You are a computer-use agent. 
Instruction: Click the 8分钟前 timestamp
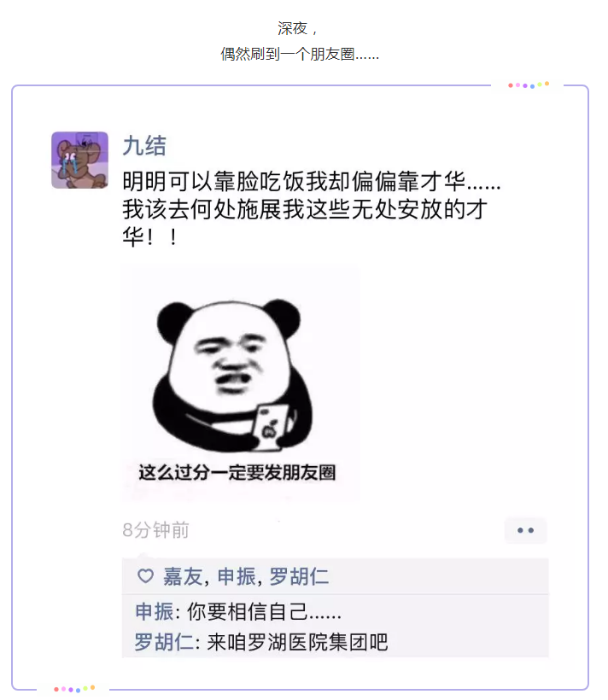(156, 530)
